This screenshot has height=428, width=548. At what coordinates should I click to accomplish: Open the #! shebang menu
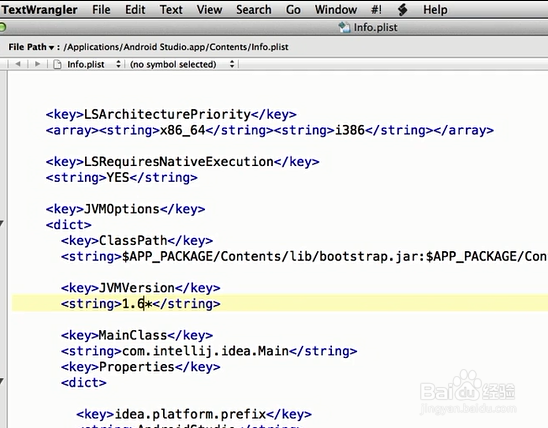pyautogui.click(x=376, y=9)
